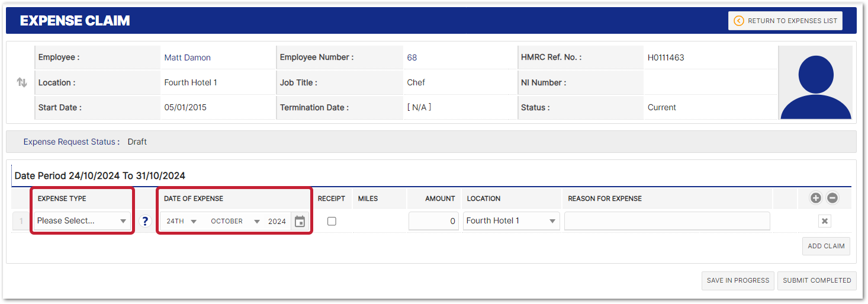This screenshot has height=304, width=868.
Task: Open the Expense Type dropdown
Action: tap(82, 220)
